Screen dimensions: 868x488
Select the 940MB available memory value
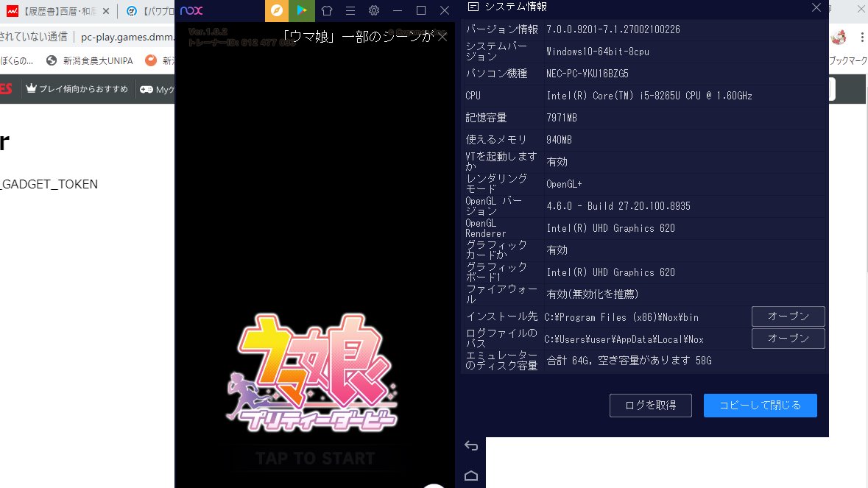[x=559, y=140]
